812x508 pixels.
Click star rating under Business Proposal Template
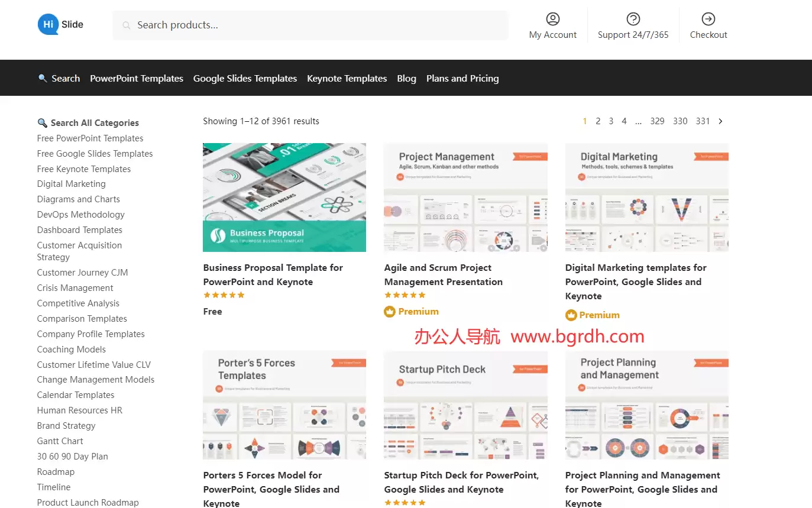[224, 295]
